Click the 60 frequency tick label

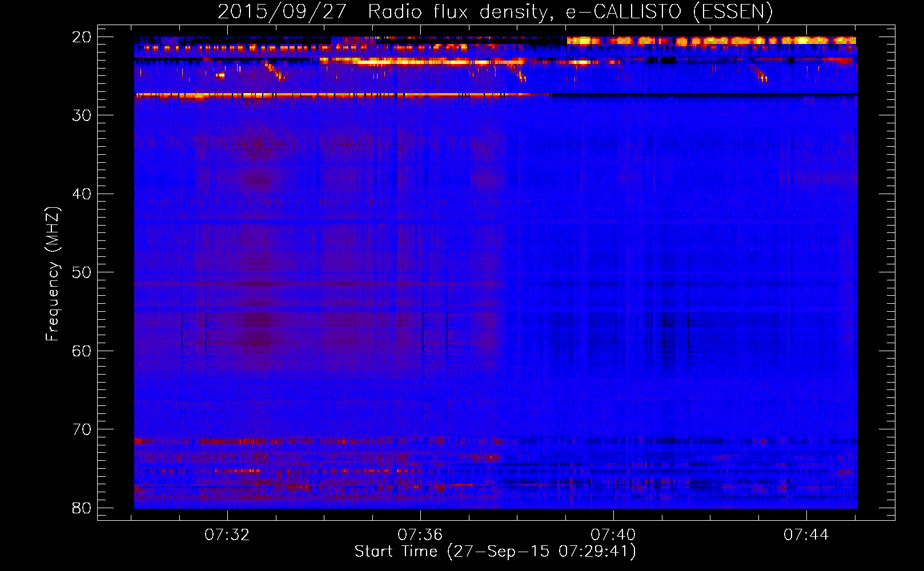point(82,351)
